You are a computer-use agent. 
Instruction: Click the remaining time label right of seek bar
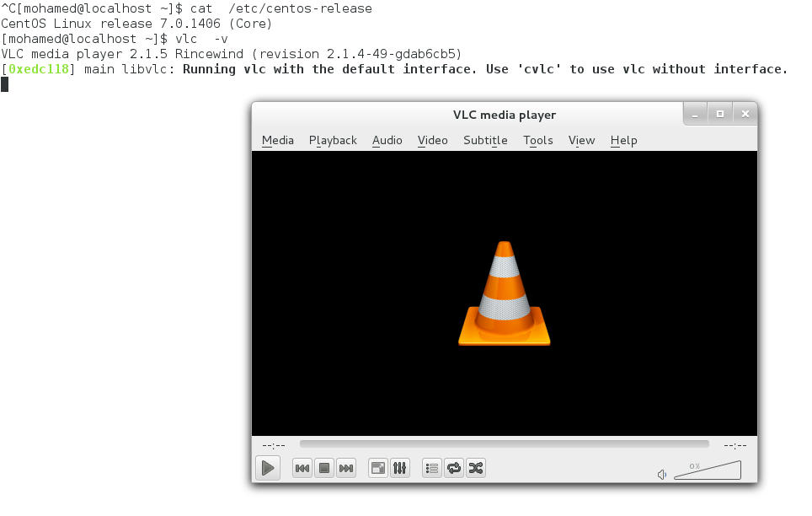point(735,445)
